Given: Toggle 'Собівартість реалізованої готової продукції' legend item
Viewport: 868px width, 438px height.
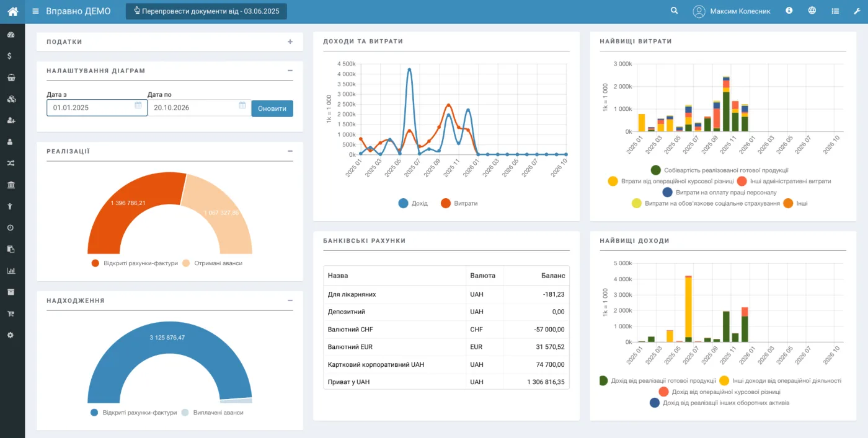Looking at the screenshot, I should coord(719,170).
